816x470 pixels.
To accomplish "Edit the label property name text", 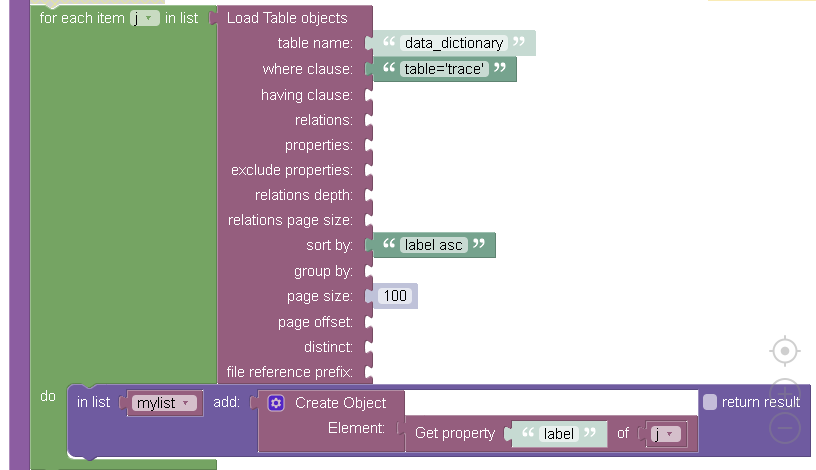I will pos(558,434).
